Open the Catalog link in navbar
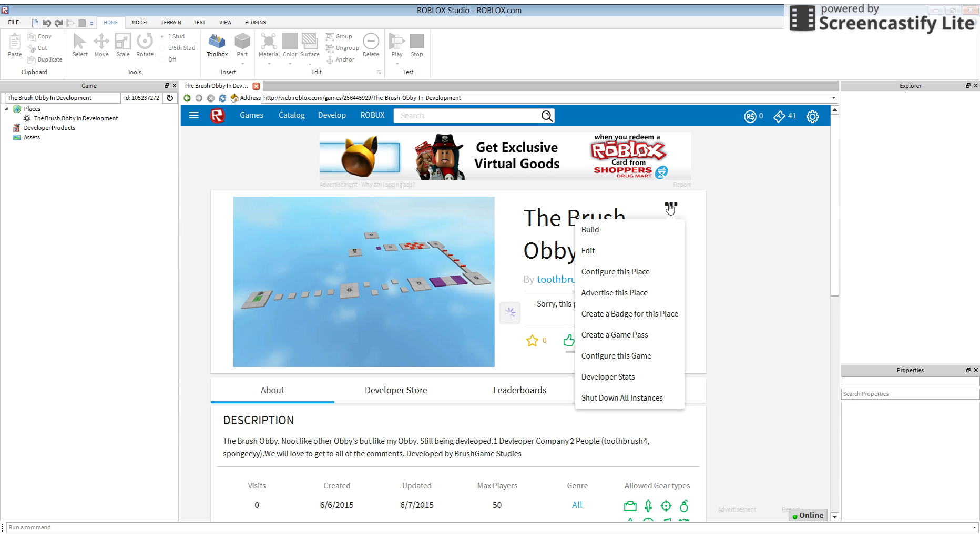Viewport: 980px width, 551px height. coord(291,115)
